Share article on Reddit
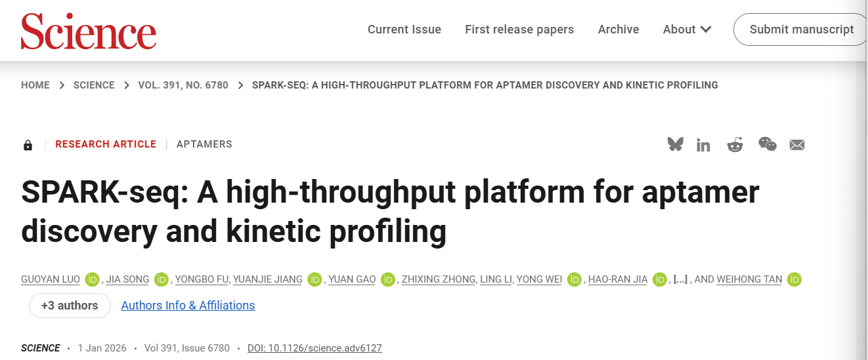Image resolution: width=868 pixels, height=360 pixels. [735, 145]
